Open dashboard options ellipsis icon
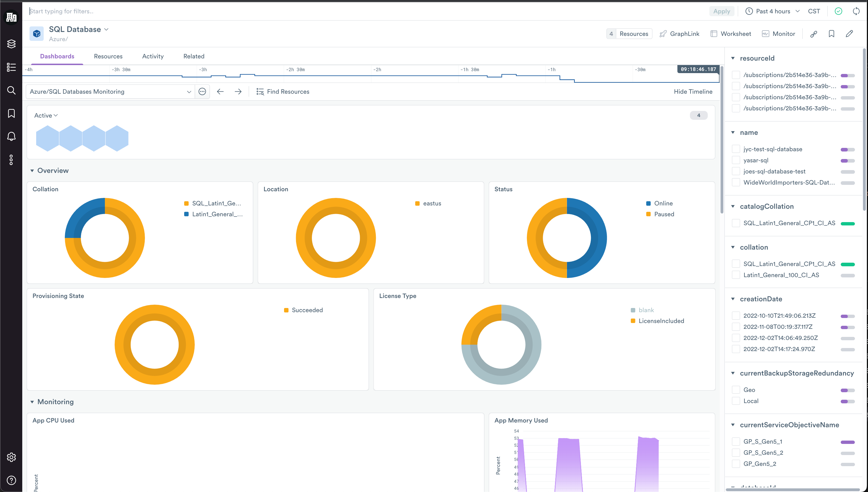This screenshot has width=868, height=492. pos(202,91)
